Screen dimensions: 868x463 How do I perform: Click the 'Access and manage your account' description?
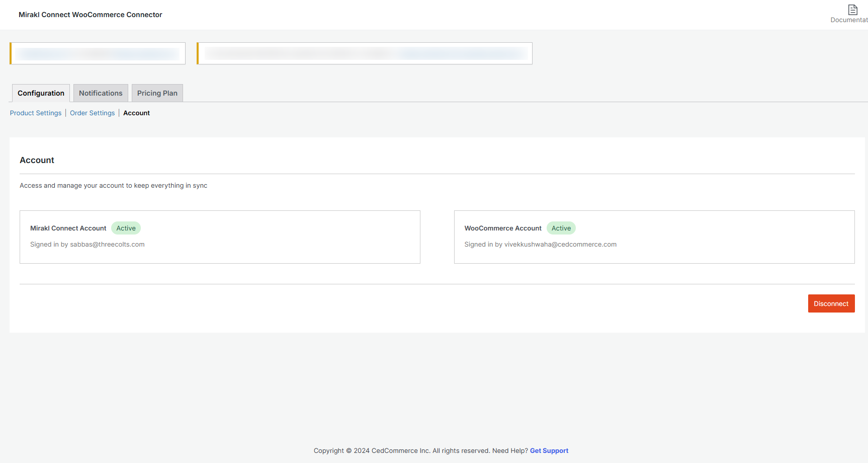(x=114, y=186)
